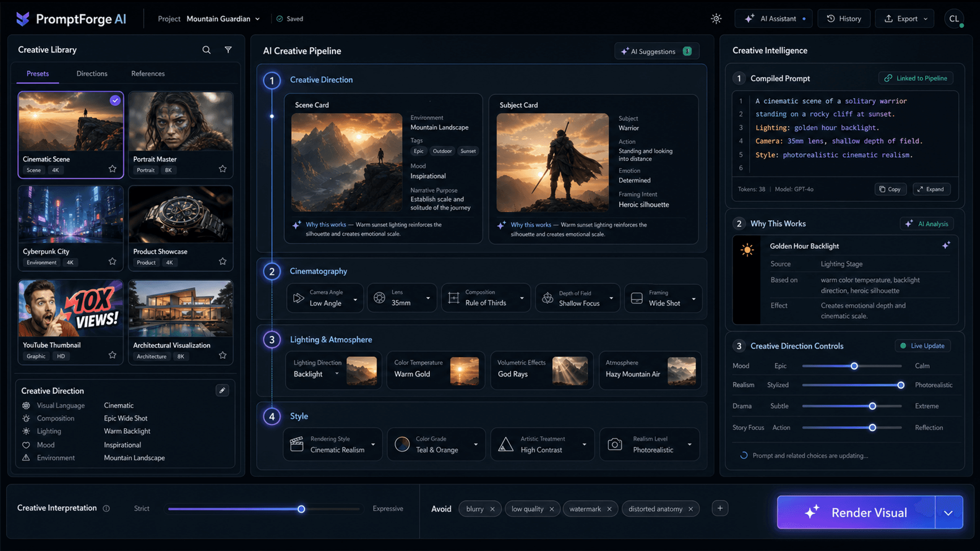Expand Render Visual options arrow
This screenshot has height=551, width=980.
(948, 512)
